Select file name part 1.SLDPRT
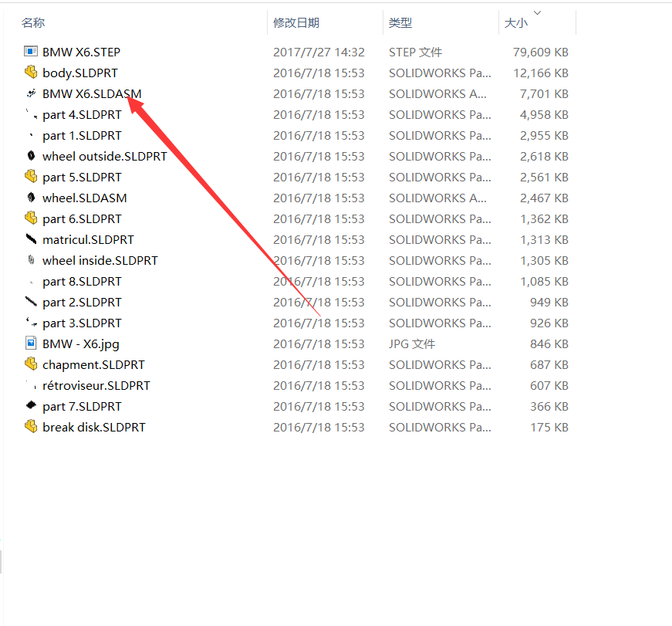 click(82, 136)
